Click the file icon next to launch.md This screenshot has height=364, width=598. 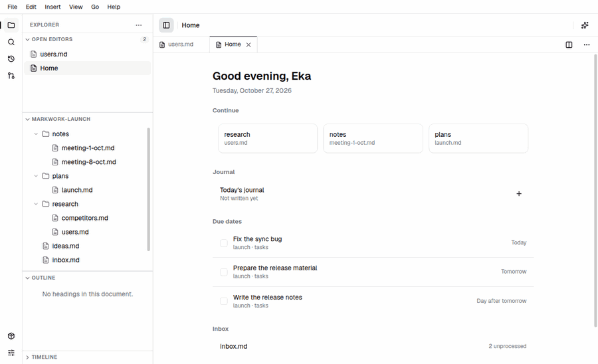coord(55,190)
